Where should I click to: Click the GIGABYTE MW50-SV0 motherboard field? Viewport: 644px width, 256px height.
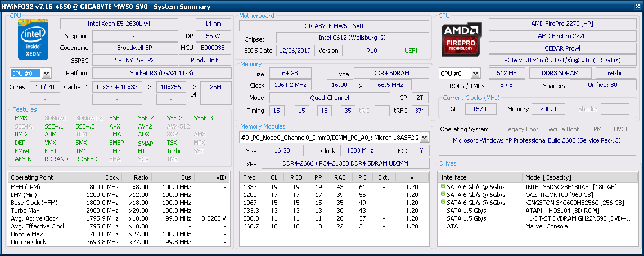(x=334, y=25)
